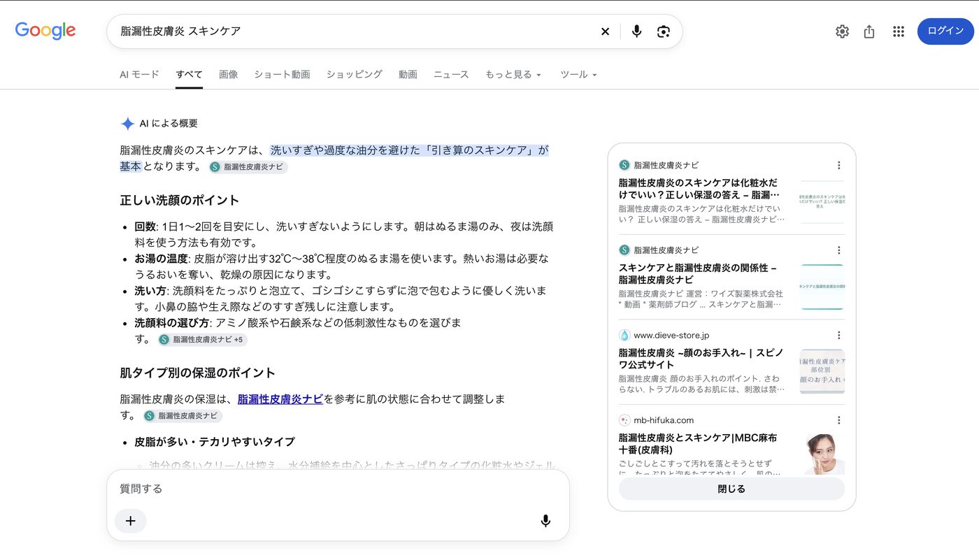The width and height of the screenshot is (979, 560).
Task: Start voice search with the search bar microphone
Action: point(636,31)
